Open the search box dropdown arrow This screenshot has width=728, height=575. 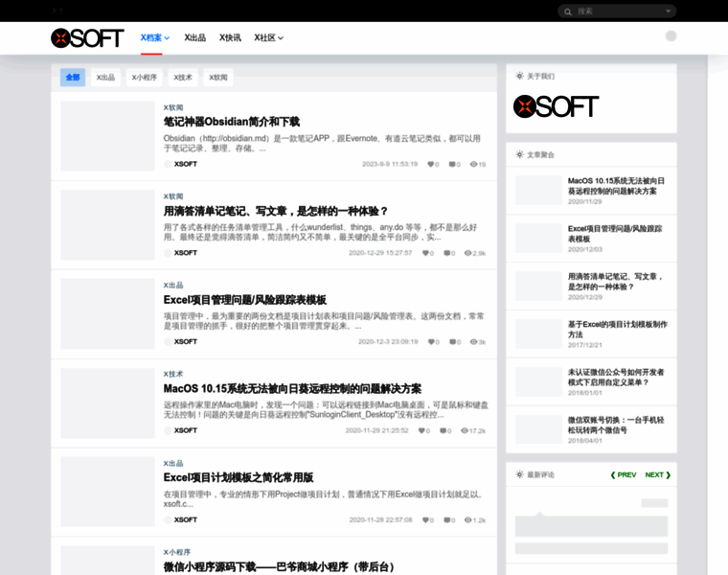[x=668, y=11]
